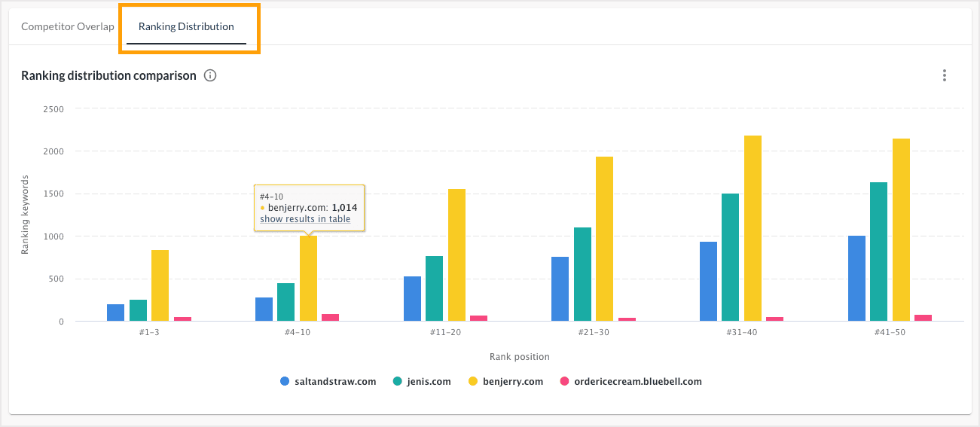Screen dimensions: 980x427
Task: Toggle saltandstraw.com series in the legend
Action: 337,381
